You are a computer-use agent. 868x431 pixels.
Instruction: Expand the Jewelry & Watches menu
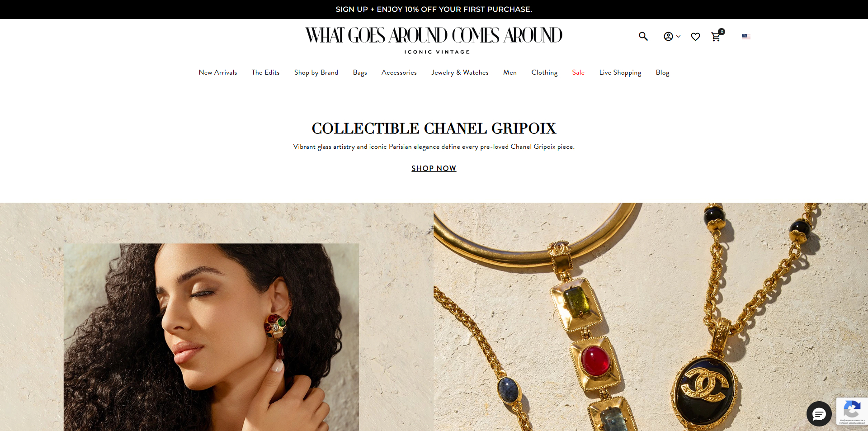[460, 72]
